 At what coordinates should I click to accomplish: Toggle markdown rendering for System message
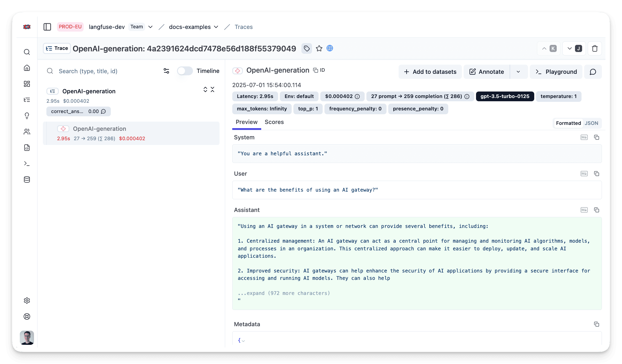tap(584, 137)
